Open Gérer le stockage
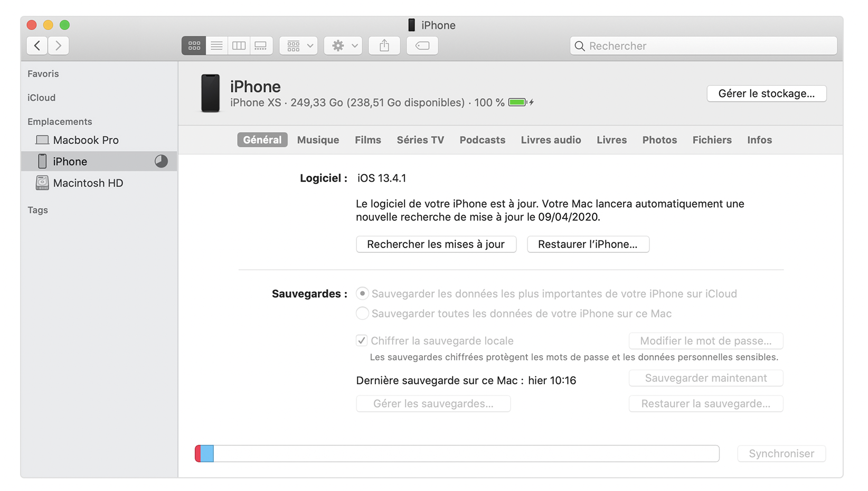 tap(767, 93)
